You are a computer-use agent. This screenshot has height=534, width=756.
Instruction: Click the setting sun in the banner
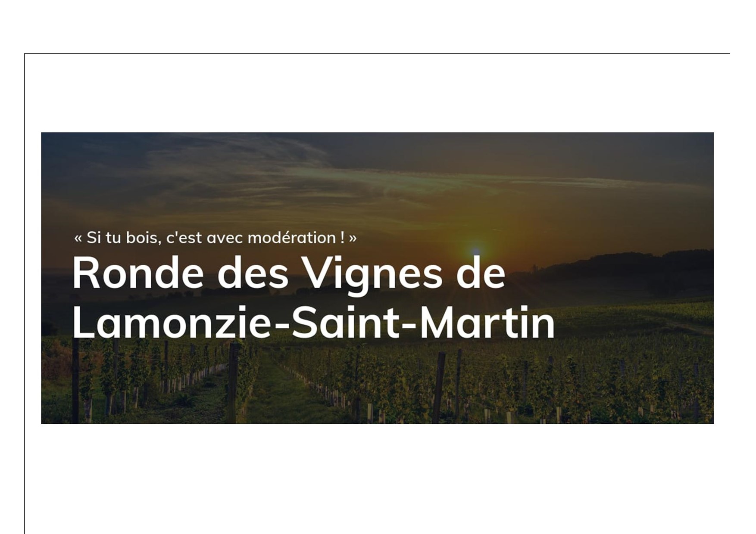[x=475, y=251]
